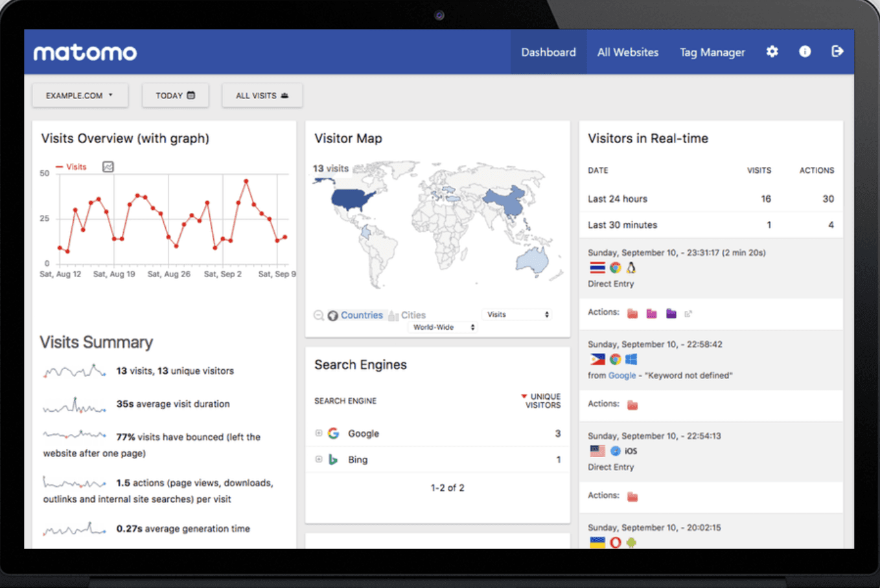Open the settings gear icon
This screenshot has width=880, height=588.
(x=772, y=52)
